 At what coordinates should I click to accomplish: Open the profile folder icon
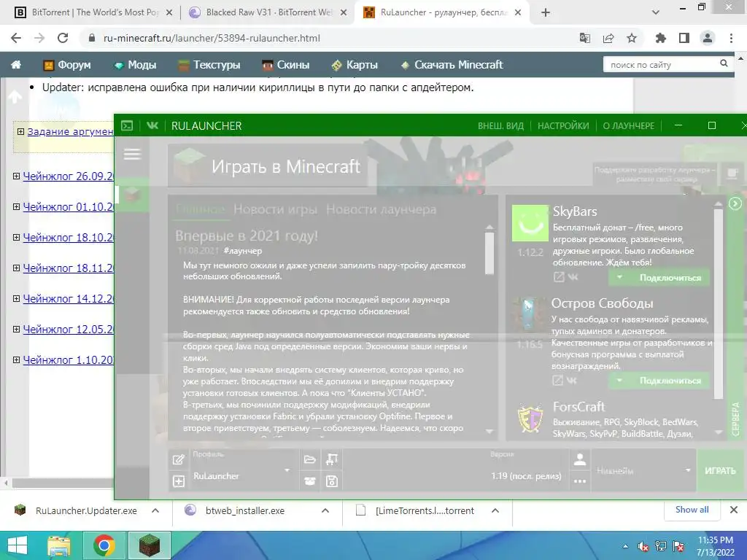309,459
